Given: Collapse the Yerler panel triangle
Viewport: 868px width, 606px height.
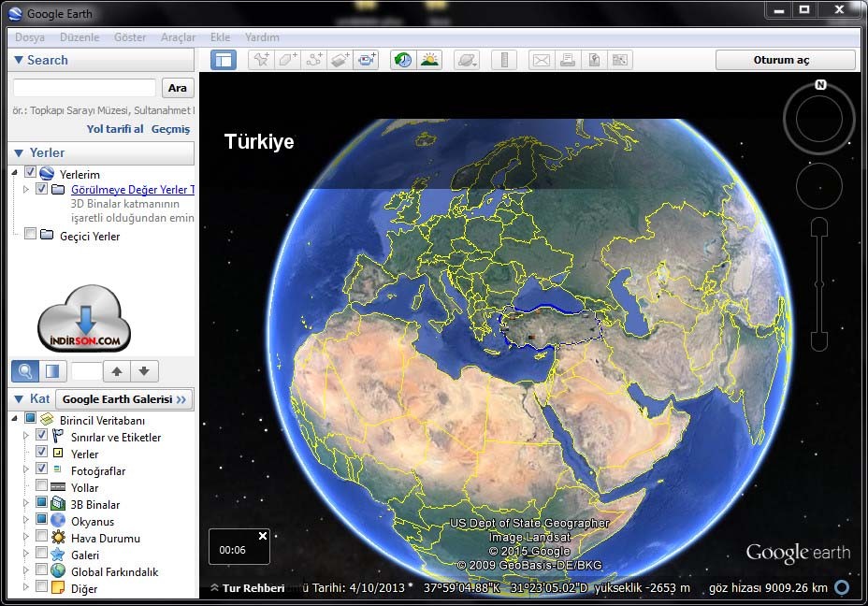Looking at the screenshot, I should [19, 152].
